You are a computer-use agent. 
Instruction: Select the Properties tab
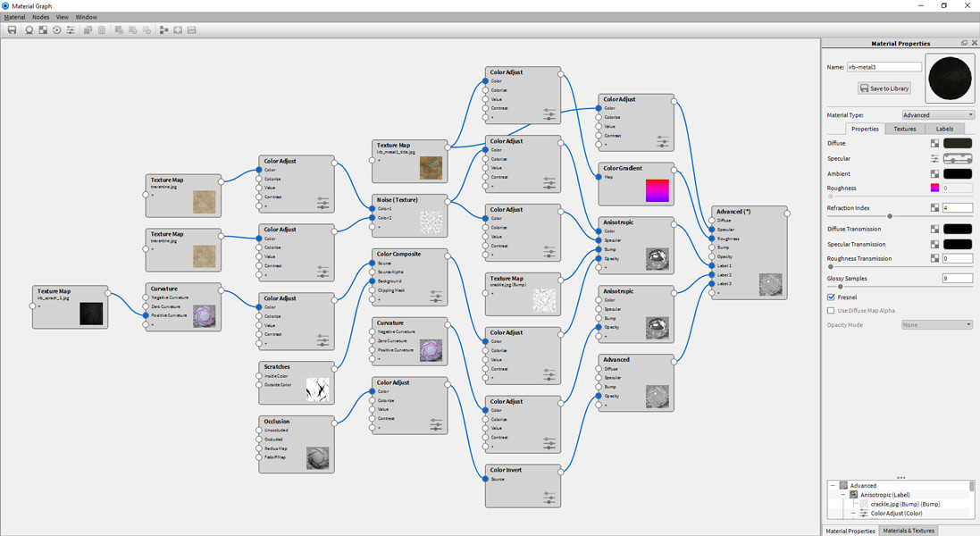(865, 129)
